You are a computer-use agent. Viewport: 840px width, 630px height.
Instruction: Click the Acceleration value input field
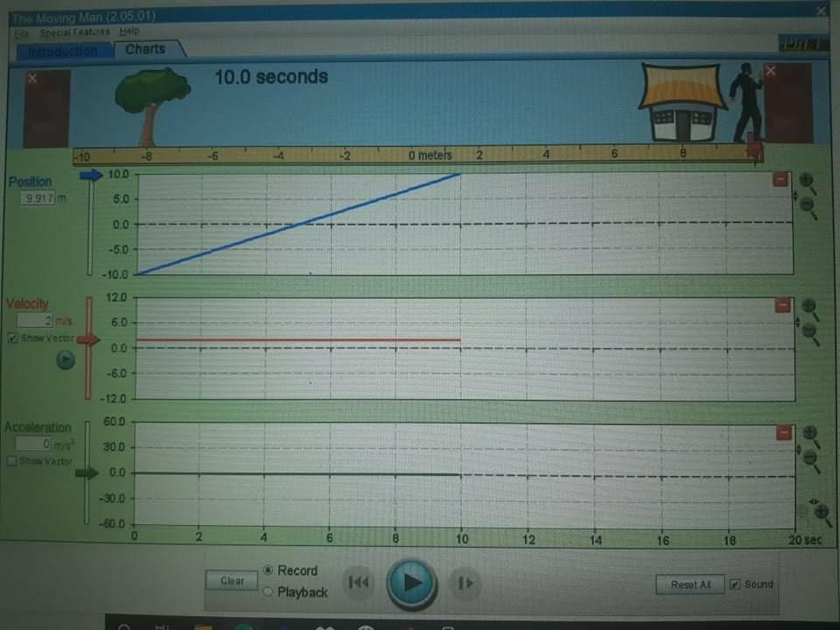(33, 444)
